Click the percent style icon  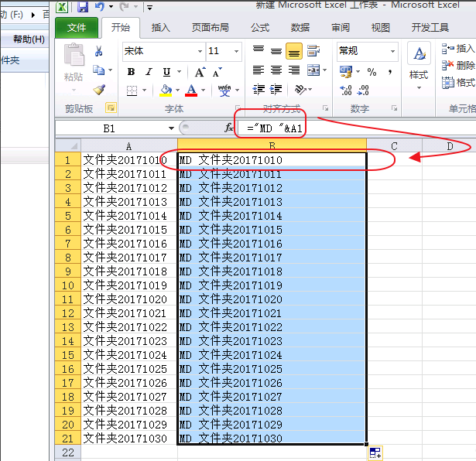pyautogui.click(x=372, y=72)
